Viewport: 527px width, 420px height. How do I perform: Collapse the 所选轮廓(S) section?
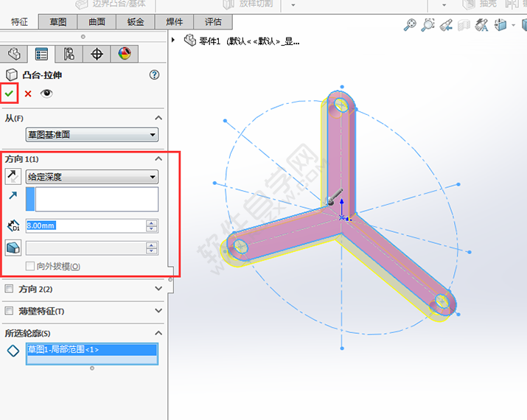[158, 333]
